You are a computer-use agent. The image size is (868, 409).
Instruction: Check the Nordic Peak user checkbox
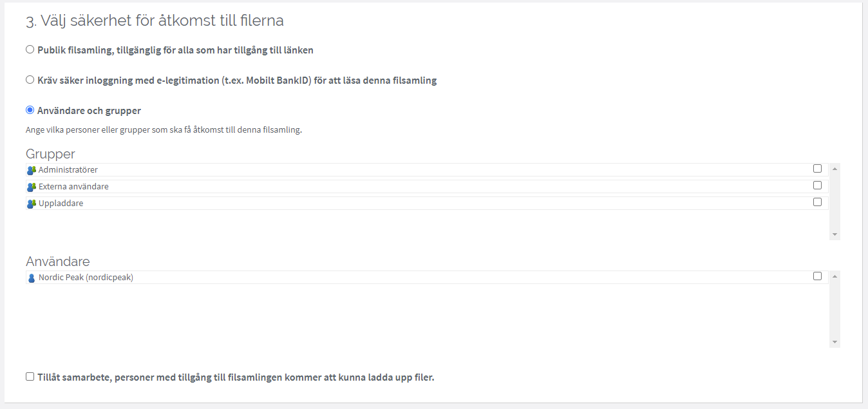click(817, 276)
